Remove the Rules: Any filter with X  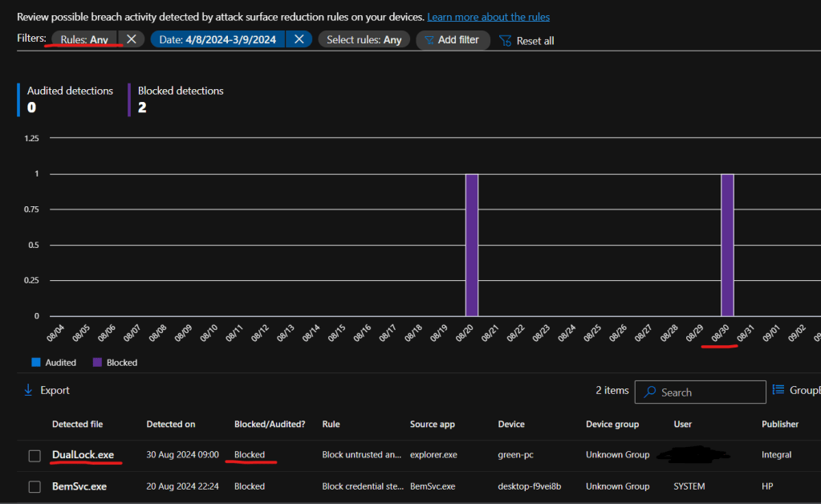[132, 39]
